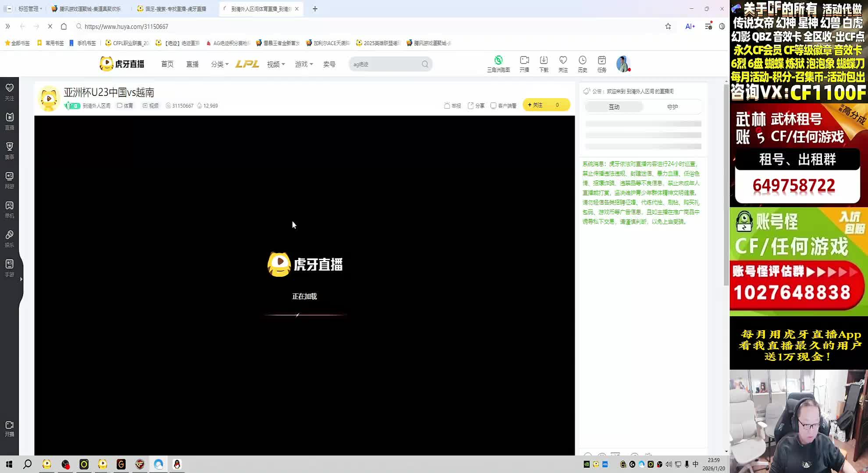Click the Huya search input field
868x473 pixels.
coord(384,64)
